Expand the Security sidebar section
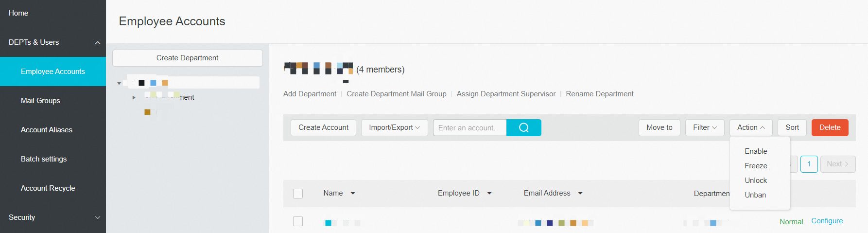Viewport: 868px width, 233px height. click(x=98, y=217)
